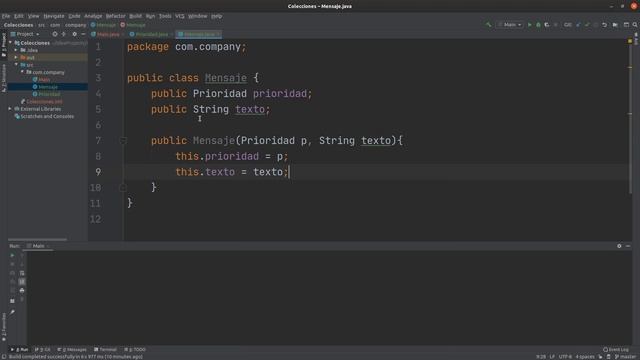Click the UTF-8 encoding in the status bar
Image resolution: width=640 pixels, height=360 pixels.
[565, 357]
